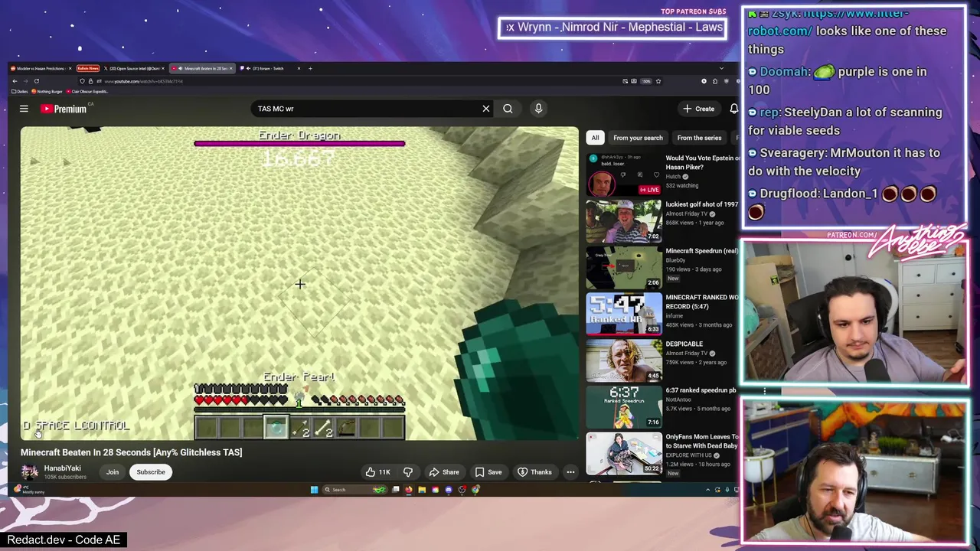Open tracking protection shield icon in address bar

[x=82, y=81]
